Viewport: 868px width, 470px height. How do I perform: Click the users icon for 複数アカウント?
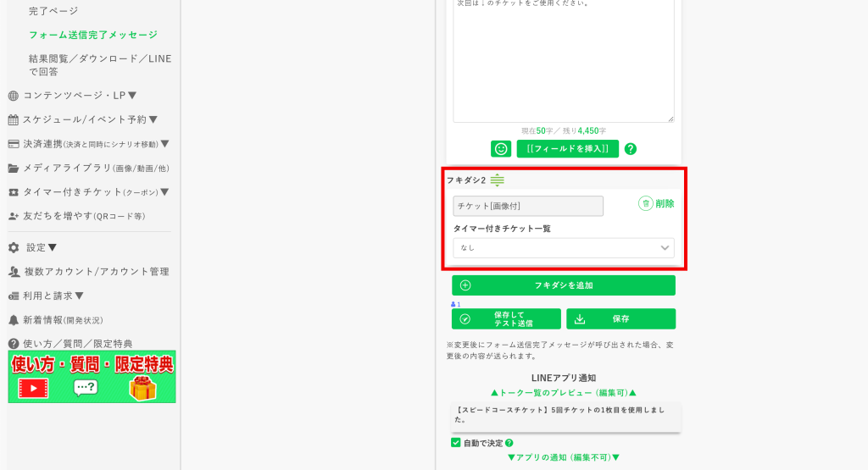pos(14,272)
